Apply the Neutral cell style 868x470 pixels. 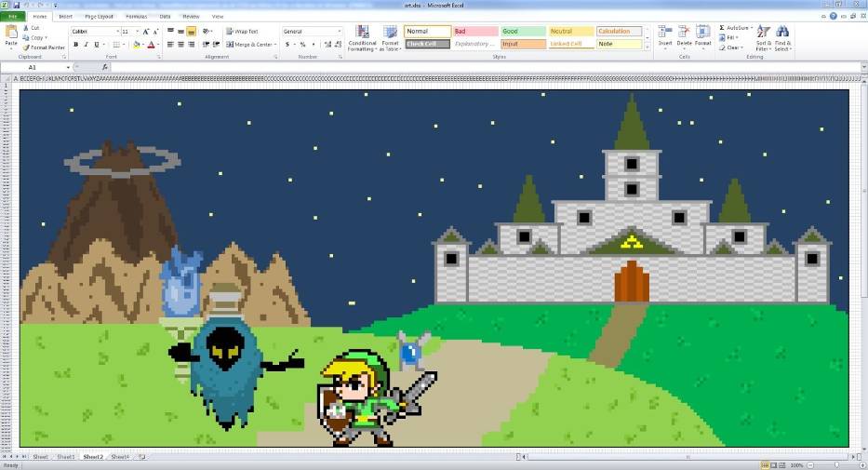coord(571,32)
